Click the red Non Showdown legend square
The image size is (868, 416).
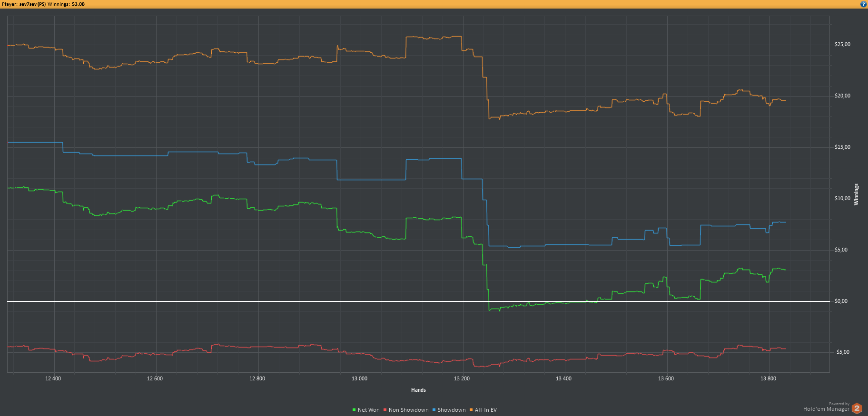click(x=385, y=410)
